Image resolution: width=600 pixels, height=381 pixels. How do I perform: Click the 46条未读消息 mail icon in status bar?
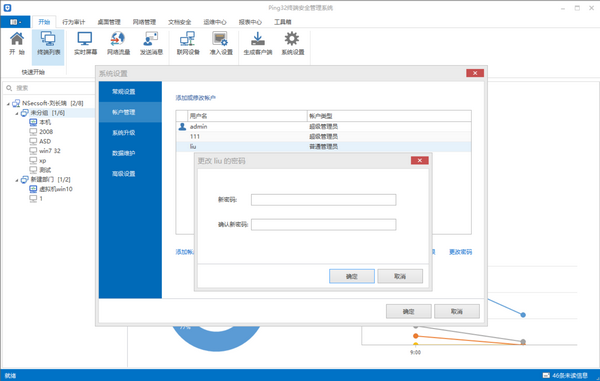[x=546, y=375]
